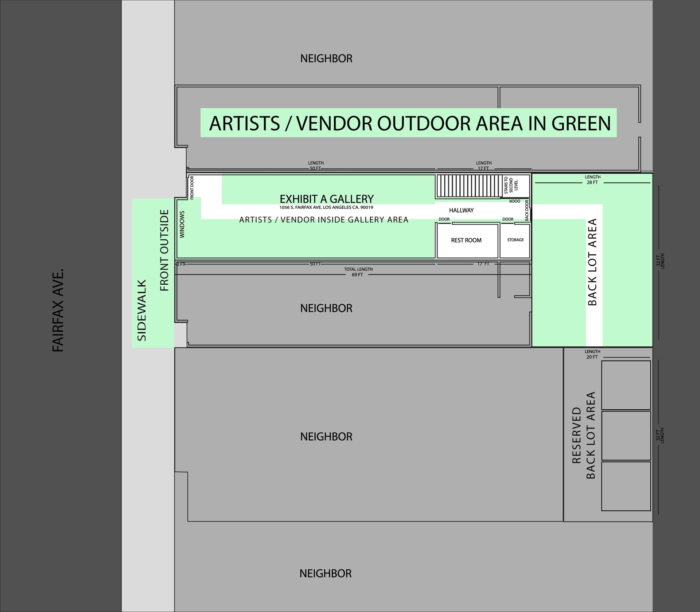Click the Exhibit A Gallery title
Viewport: 700px width, 612px height.
coord(326,199)
